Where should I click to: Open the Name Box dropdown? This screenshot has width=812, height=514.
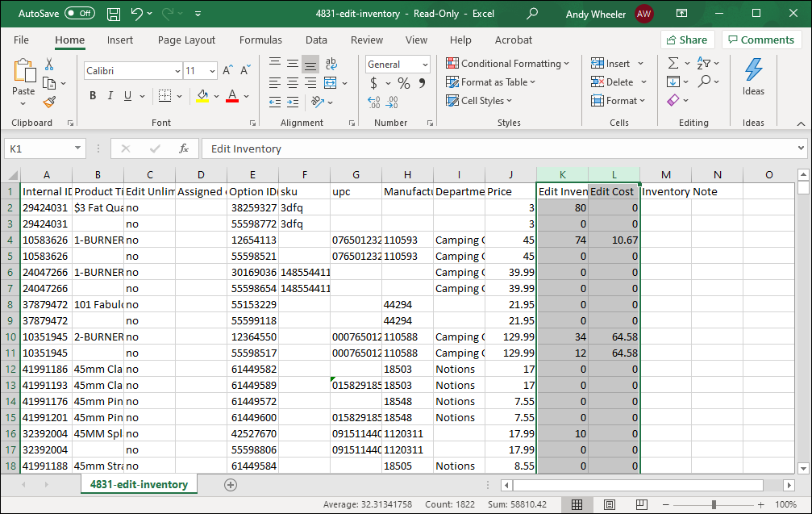[77, 148]
